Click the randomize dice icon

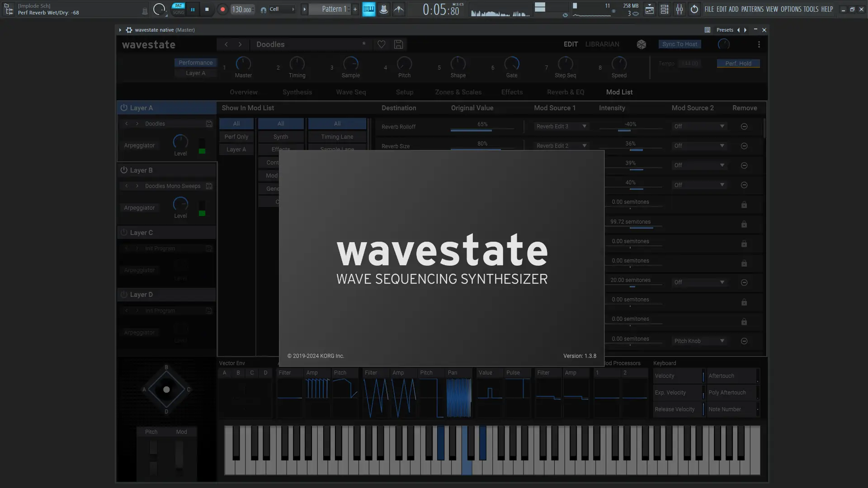click(641, 44)
